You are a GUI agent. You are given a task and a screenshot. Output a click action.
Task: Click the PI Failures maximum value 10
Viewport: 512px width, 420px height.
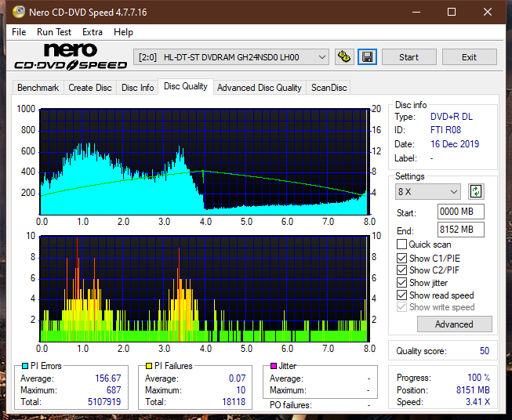click(x=241, y=390)
